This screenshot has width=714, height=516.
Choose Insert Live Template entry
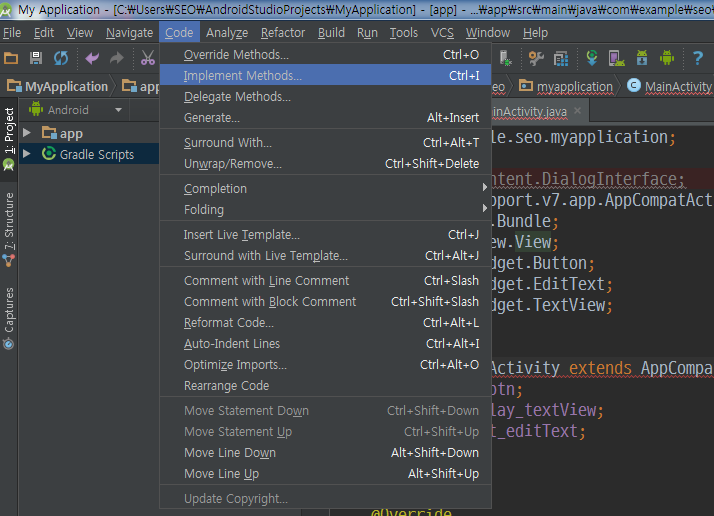tap(325, 234)
